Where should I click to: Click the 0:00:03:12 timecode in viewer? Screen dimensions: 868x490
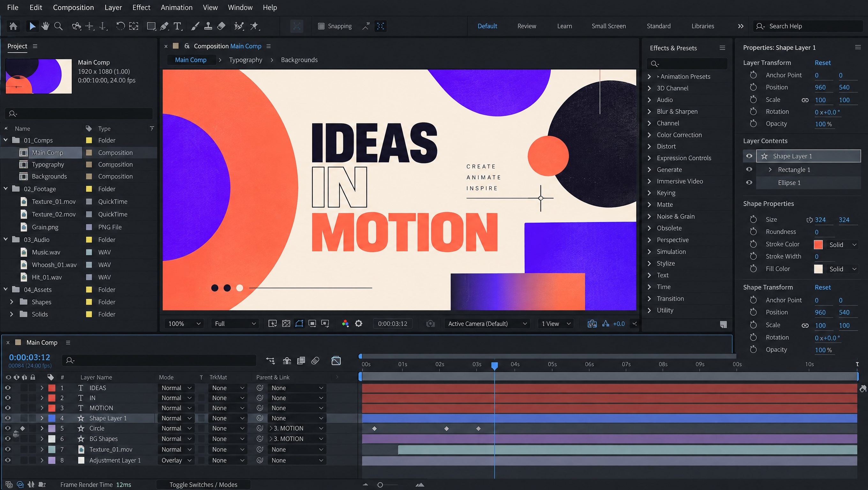click(x=393, y=323)
